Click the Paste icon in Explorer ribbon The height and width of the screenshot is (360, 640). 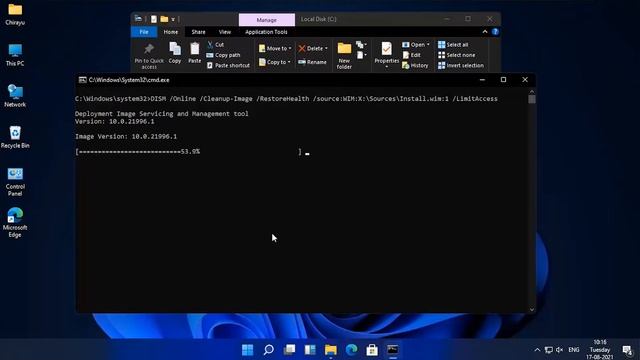(x=195, y=53)
